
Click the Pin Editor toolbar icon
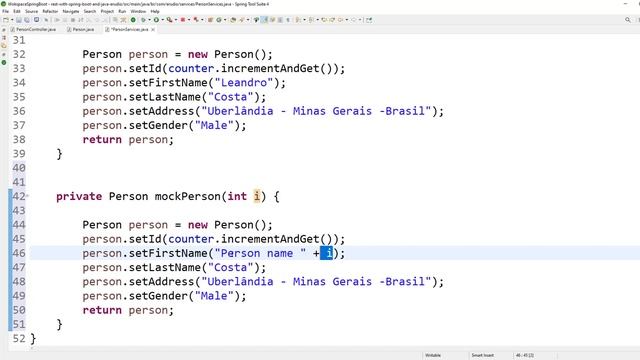[x=369, y=20]
